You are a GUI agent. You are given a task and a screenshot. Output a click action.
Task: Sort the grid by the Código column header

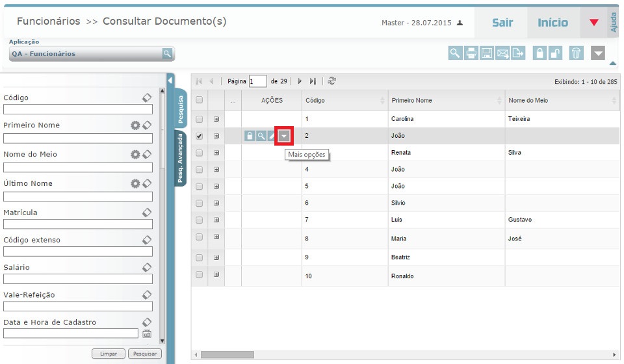pos(344,100)
